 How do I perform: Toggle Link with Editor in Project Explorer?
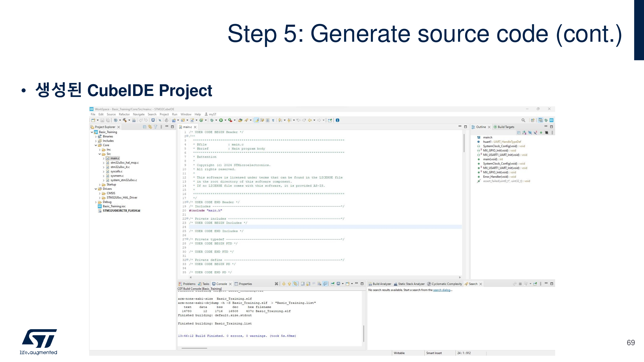coord(150,127)
